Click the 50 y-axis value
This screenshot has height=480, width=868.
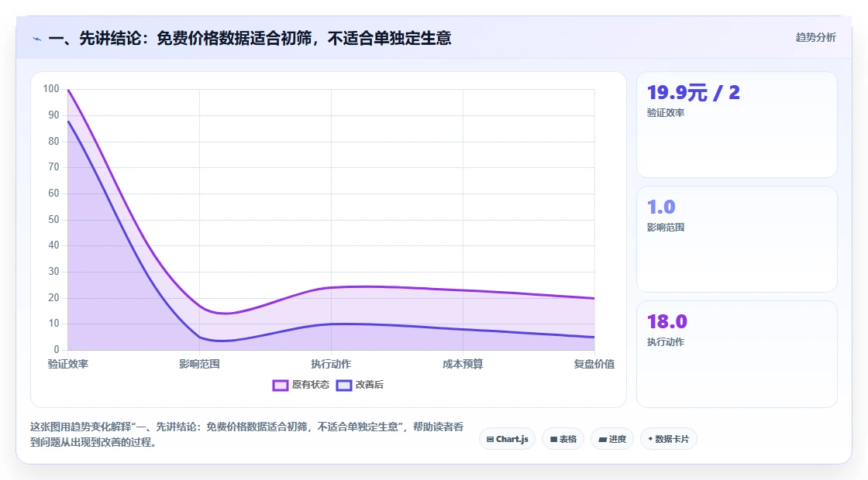click(53, 220)
